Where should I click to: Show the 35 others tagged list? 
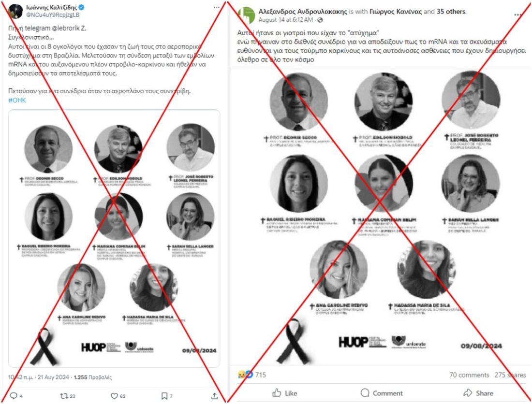[451, 12]
